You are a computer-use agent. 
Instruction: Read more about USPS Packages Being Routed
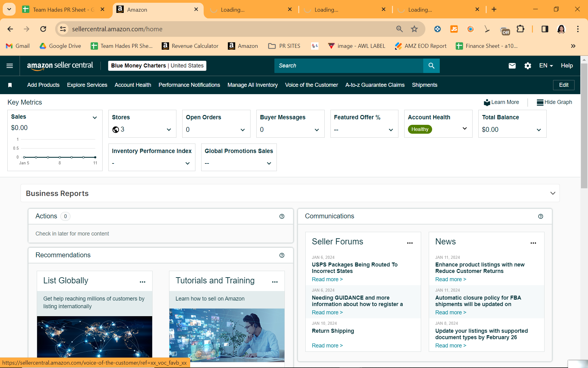tap(327, 279)
